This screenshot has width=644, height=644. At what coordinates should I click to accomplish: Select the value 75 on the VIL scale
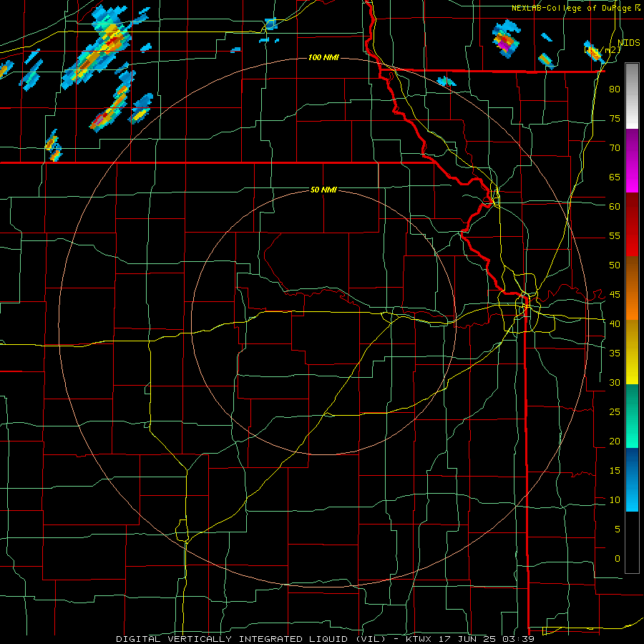click(615, 119)
